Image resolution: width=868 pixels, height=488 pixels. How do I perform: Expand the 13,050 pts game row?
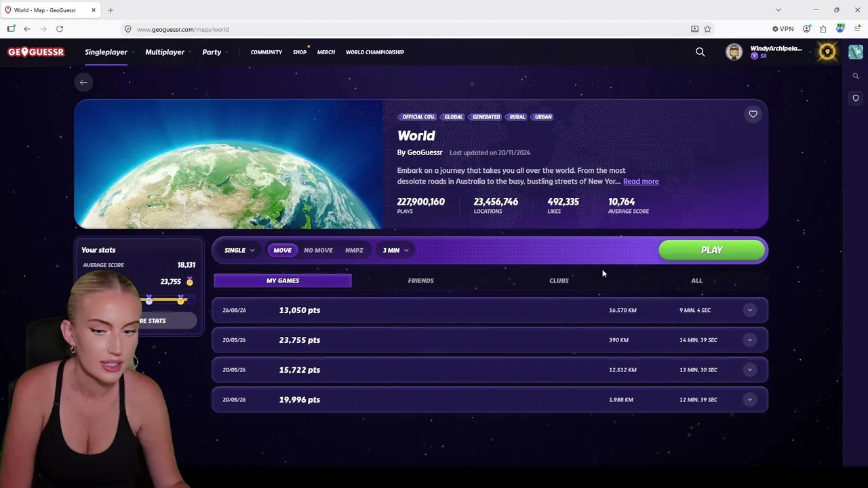coord(749,310)
